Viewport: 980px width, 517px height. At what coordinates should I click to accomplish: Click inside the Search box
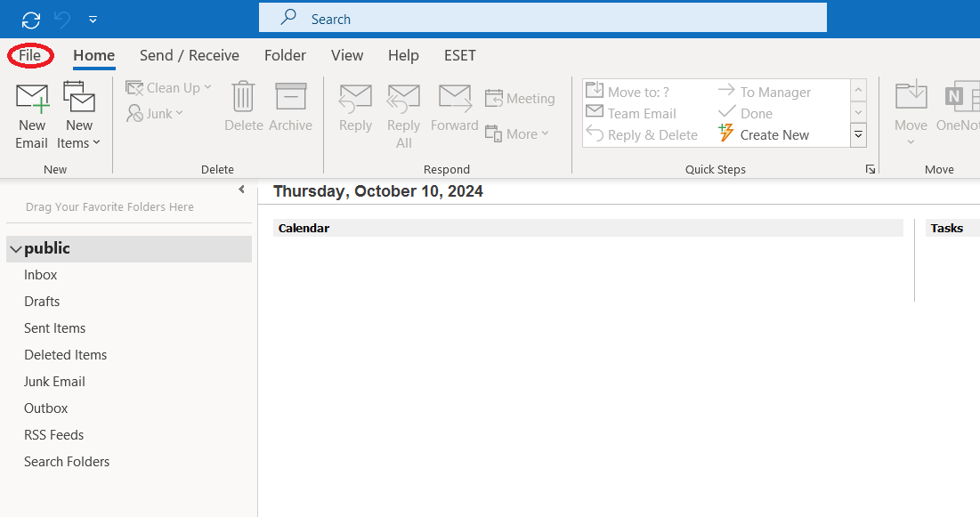[x=542, y=18]
